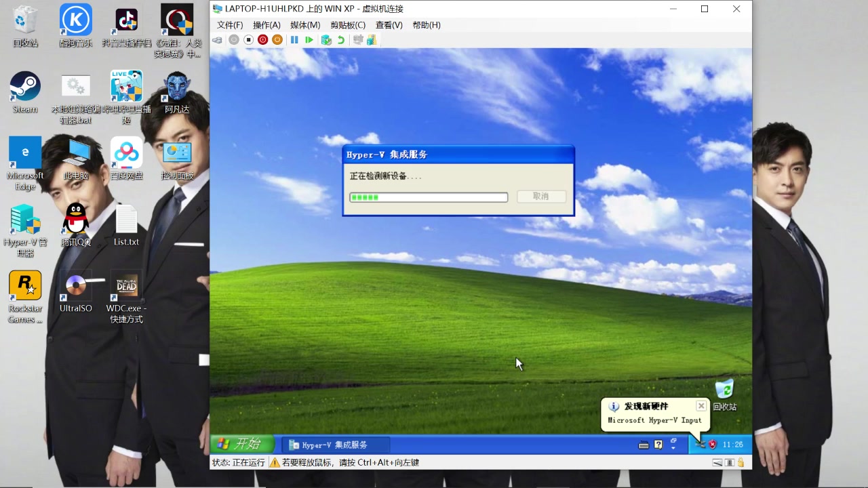Open the 媒体(M) menu
This screenshot has width=868, height=488.
tap(305, 25)
